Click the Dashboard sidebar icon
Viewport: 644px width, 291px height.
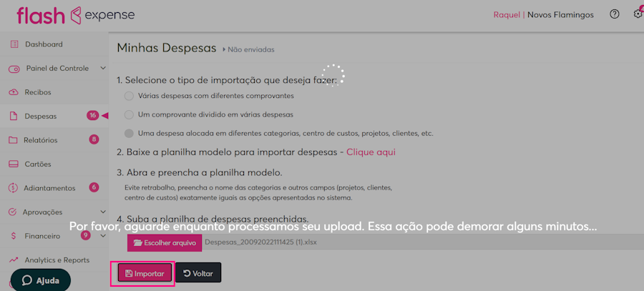click(14, 44)
